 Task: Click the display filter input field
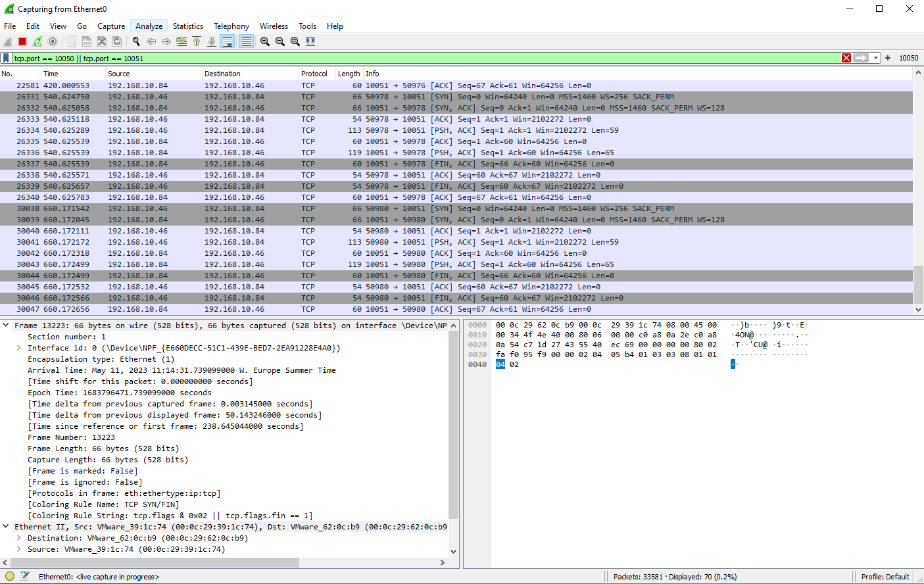(421, 58)
